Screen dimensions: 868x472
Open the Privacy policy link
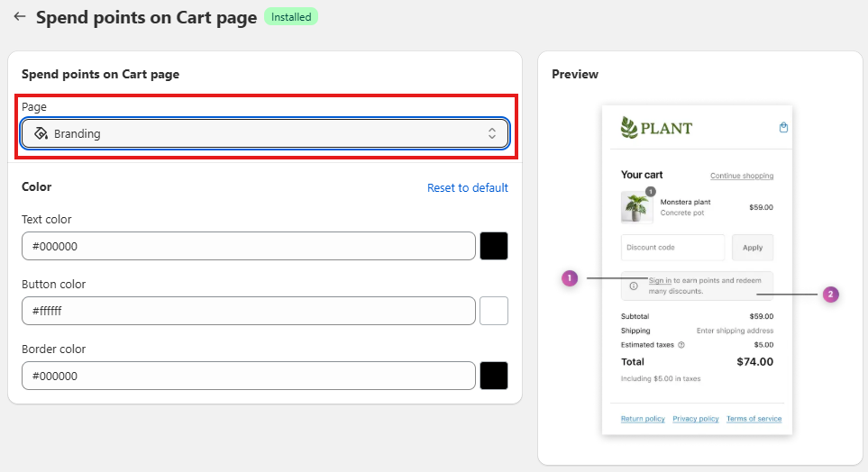click(x=696, y=419)
